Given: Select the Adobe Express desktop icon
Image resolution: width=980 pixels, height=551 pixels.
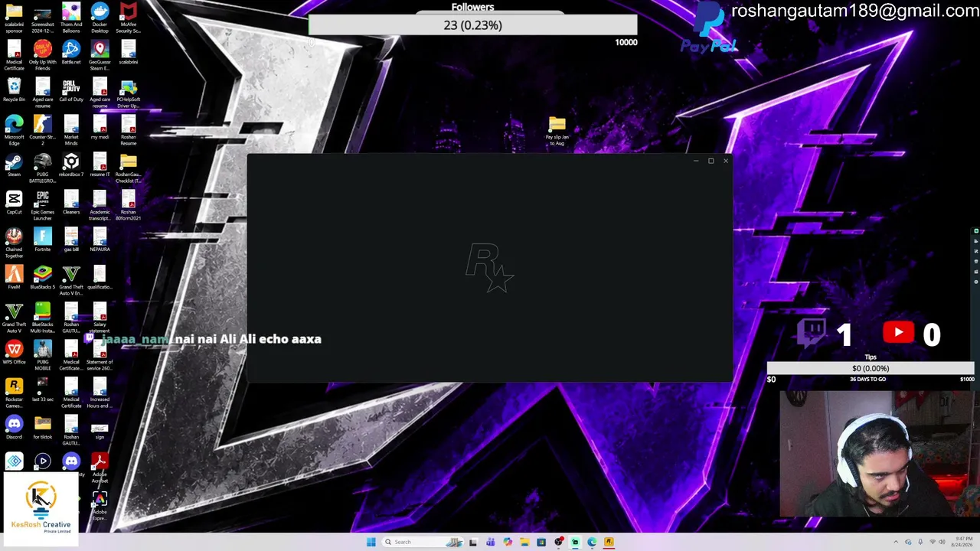Looking at the screenshot, I should (x=100, y=500).
